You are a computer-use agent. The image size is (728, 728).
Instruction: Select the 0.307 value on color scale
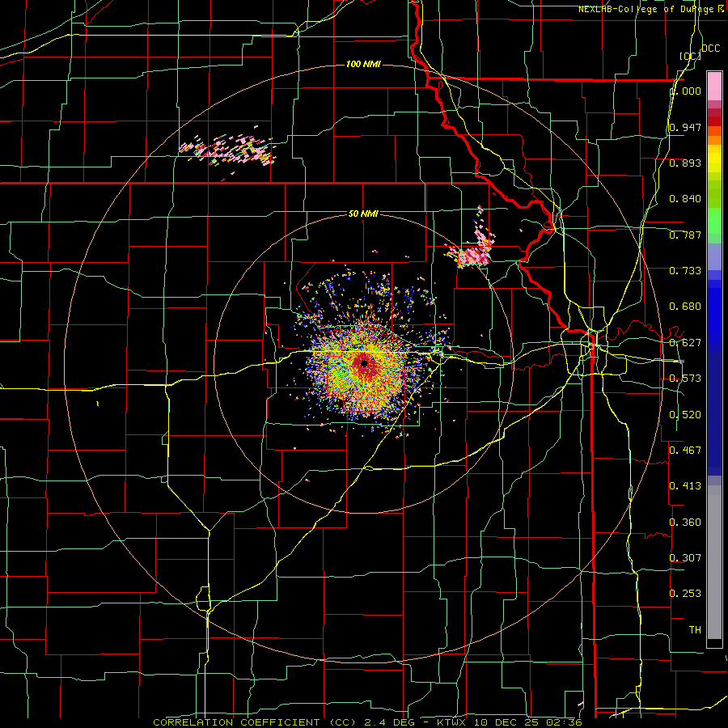pos(685,558)
